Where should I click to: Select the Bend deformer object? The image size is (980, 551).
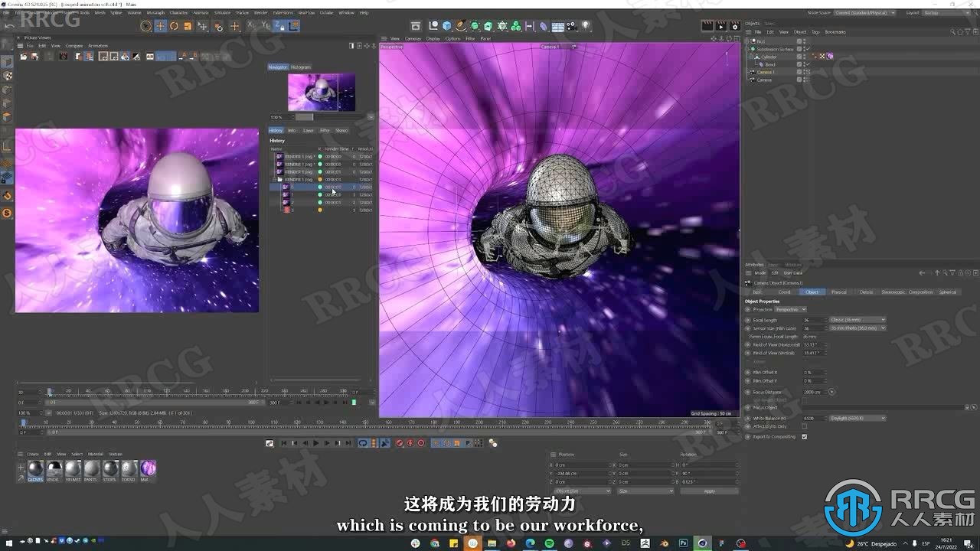point(770,64)
